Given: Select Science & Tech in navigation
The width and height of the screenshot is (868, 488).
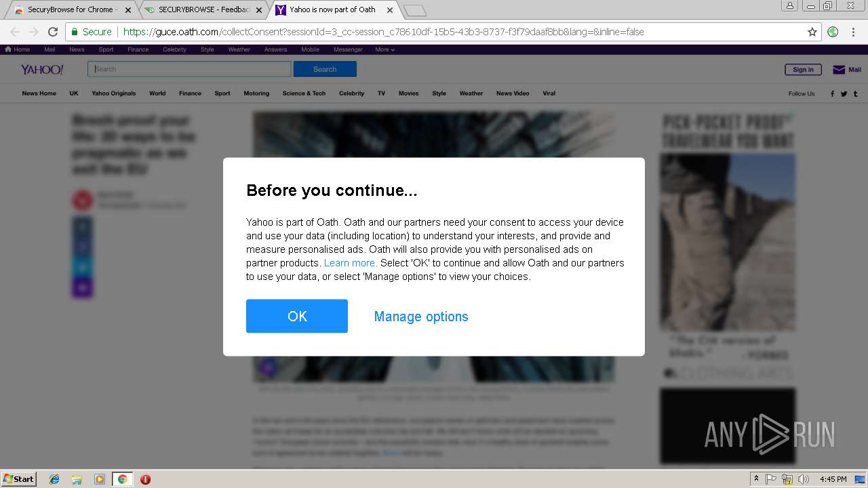Looking at the screenshot, I should (x=304, y=94).
